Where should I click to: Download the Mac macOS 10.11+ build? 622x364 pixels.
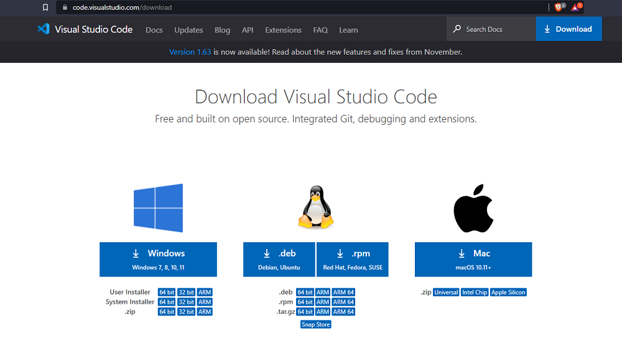pos(473,259)
